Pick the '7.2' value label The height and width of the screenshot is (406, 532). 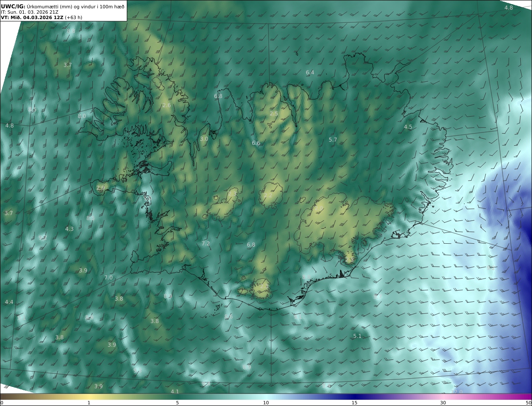click(206, 243)
